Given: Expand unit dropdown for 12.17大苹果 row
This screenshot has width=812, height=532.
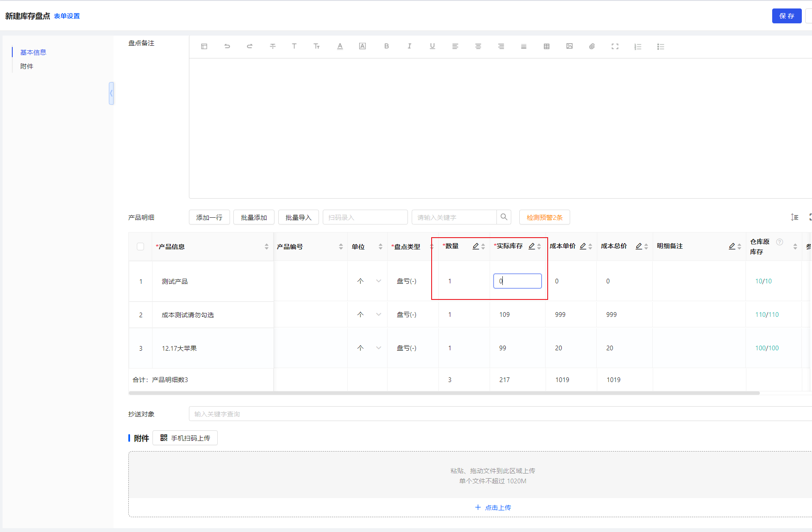Looking at the screenshot, I should tap(378, 348).
